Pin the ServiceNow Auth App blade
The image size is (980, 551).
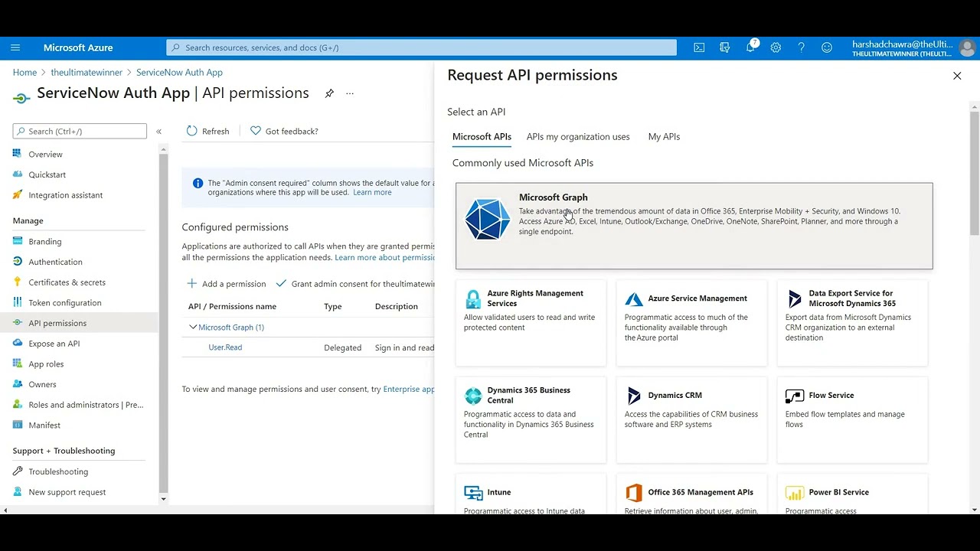pos(329,93)
